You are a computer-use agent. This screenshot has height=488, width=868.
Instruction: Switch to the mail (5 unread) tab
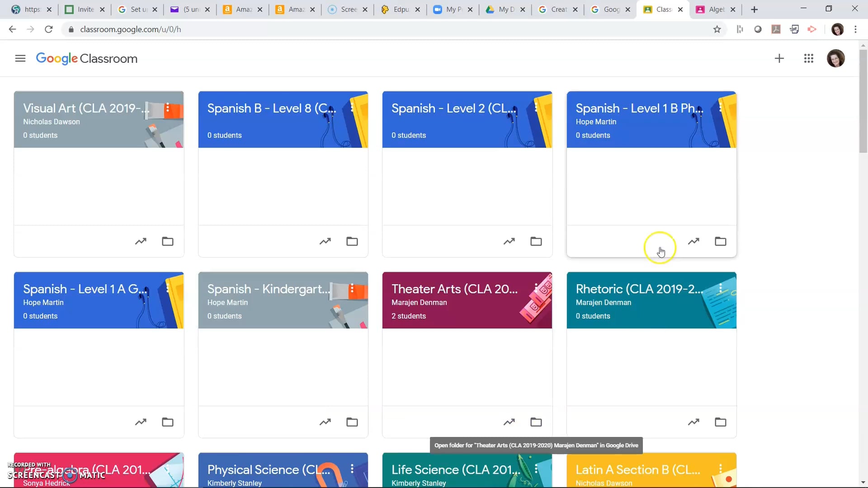(190, 9)
